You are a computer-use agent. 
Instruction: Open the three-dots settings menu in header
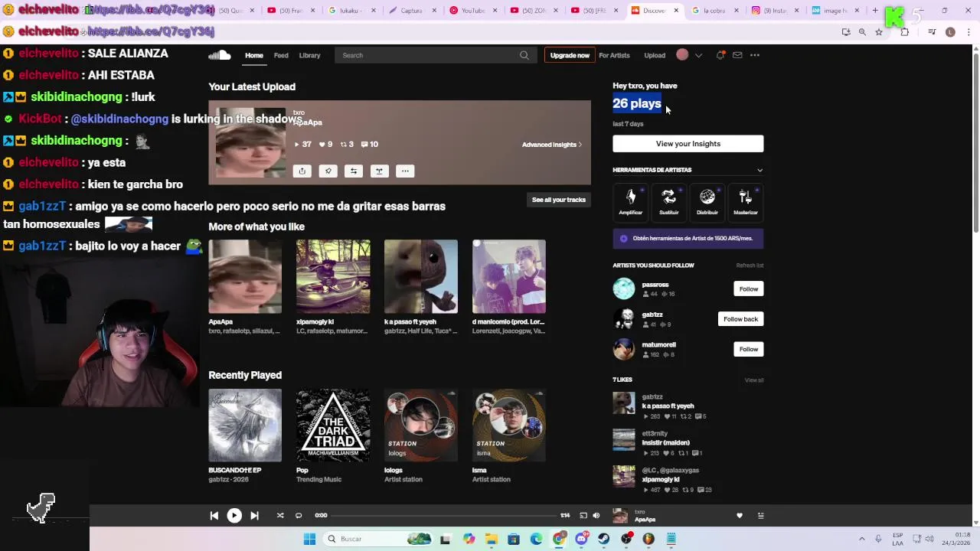pyautogui.click(x=755, y=55)
